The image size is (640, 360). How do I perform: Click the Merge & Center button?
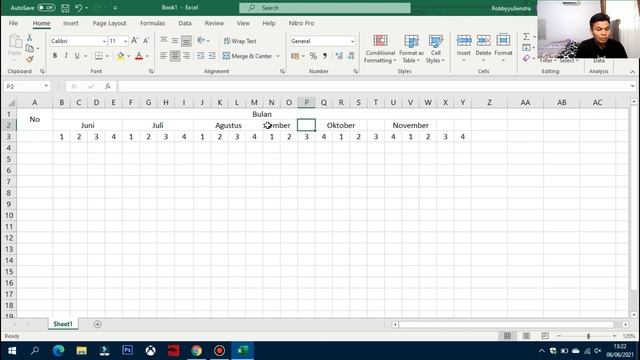click(247, 56)
